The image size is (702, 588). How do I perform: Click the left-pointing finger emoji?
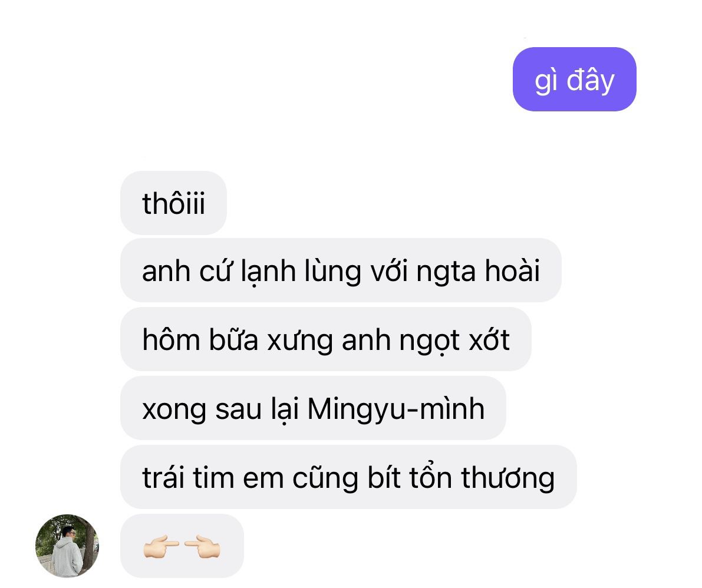coord(202,546)
